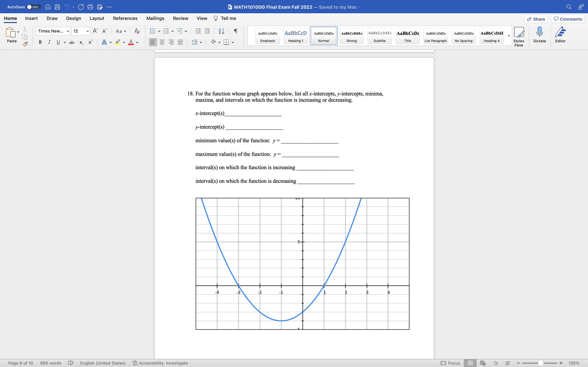Switch to the Insert tab

click(x=31, y=18)
